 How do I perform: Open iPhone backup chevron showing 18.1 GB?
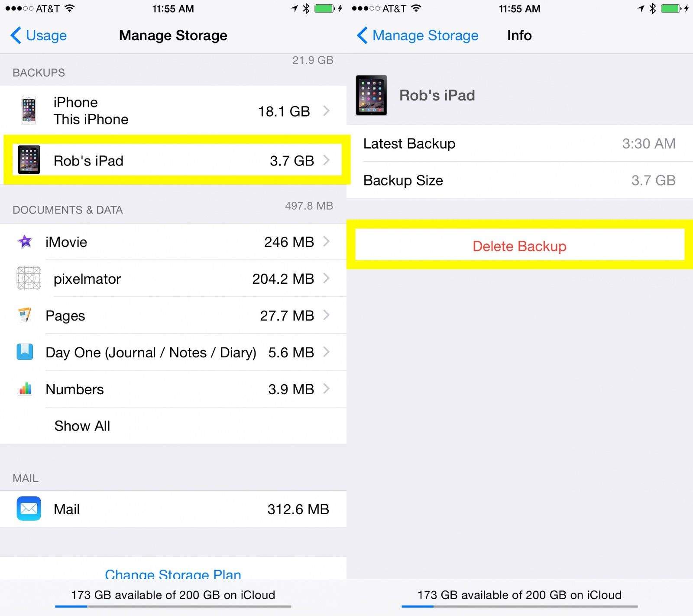[327, 111]
